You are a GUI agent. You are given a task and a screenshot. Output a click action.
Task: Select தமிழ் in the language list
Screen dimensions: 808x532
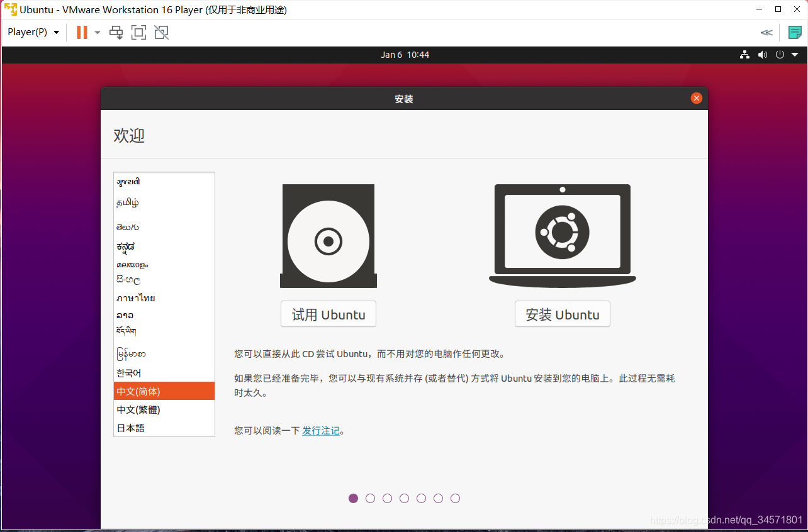tap(164, 202)
